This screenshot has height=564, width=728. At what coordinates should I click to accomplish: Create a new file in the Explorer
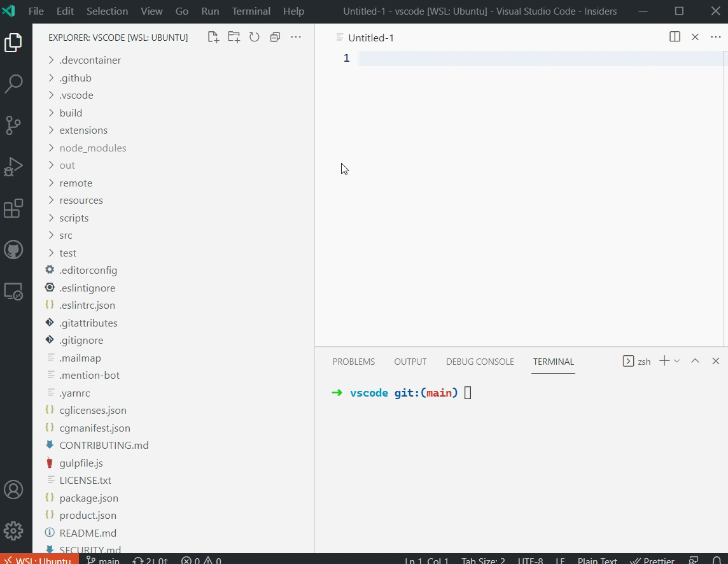(213, 37)
